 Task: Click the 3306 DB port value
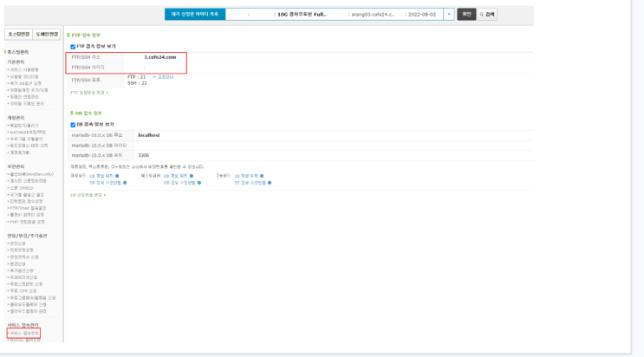[144, 156]
